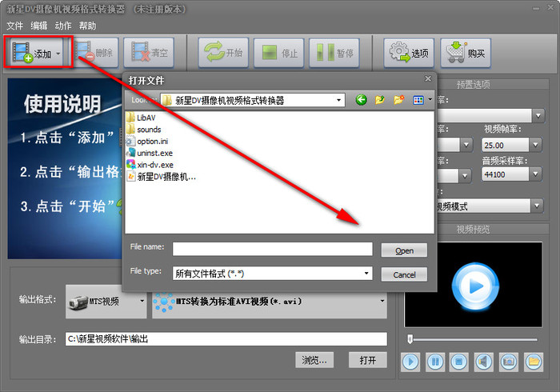Click the speaker volume icon under preview

483,362
